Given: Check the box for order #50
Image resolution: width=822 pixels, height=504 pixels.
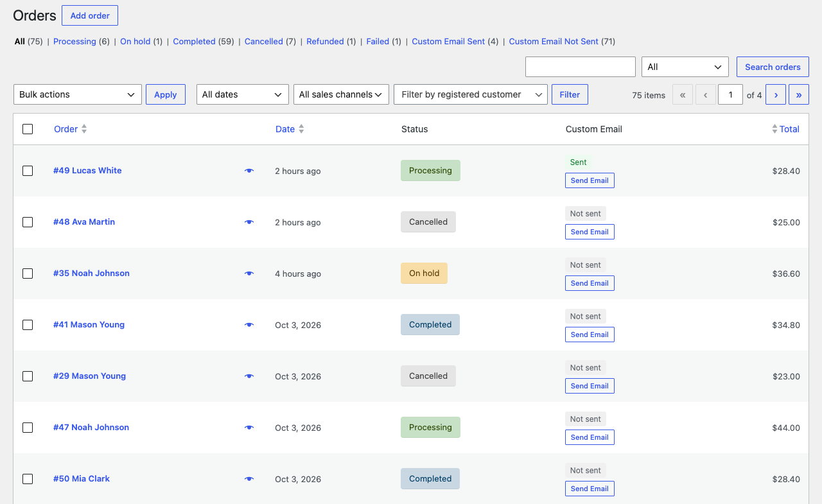Looking at the screenshot, I should [28, 479].
